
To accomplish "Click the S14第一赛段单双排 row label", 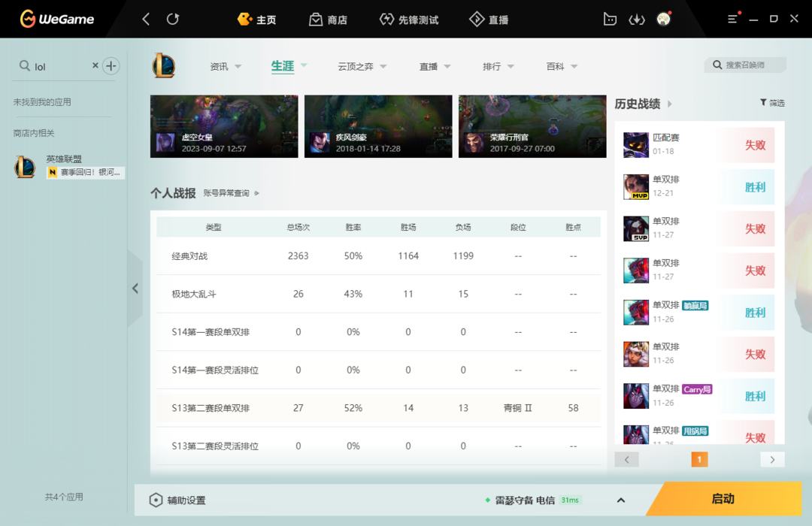I will point(211,332).
